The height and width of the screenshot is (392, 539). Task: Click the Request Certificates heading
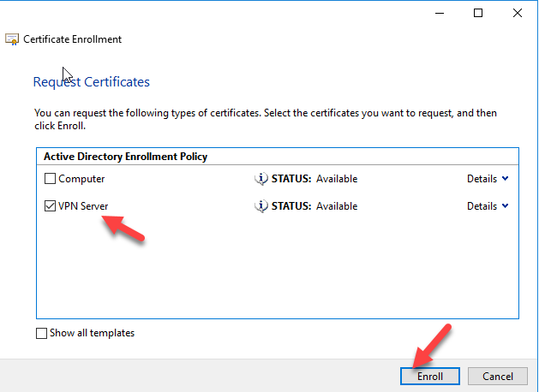coord(91,82)
